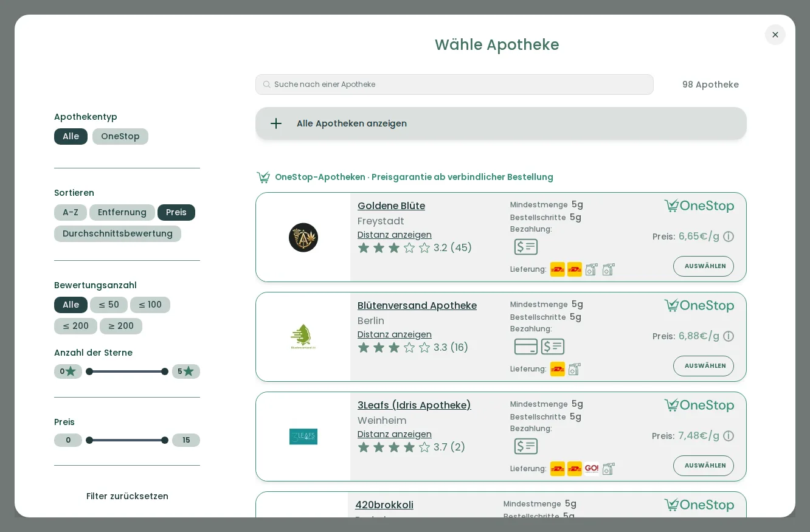Open 3Leafs logo thumbnail
This screenshot has width=810, height=532.
click(x=303, y=437)
